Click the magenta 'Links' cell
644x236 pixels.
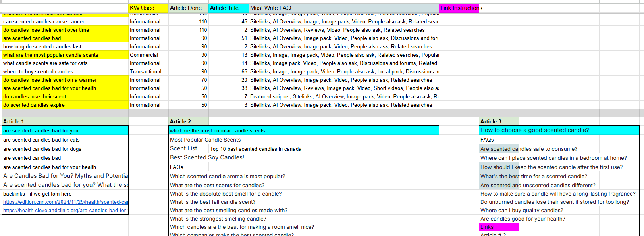tap(499, 227)
